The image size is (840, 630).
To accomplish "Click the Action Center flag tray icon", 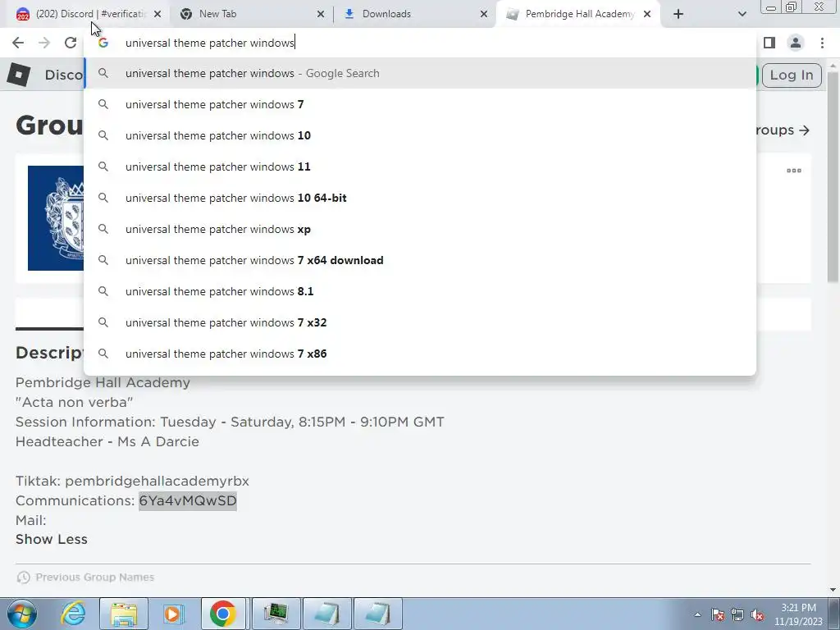I will tap(717, 614).
